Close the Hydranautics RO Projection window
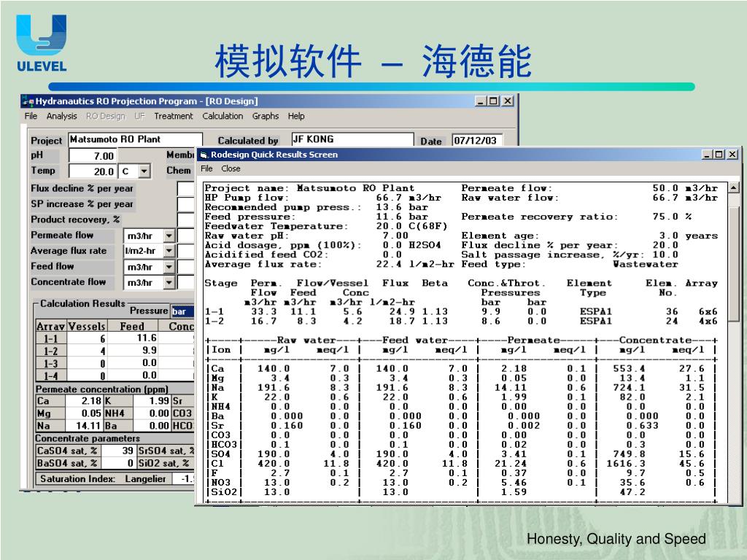The image size is (747, 560). click(508, 101)
